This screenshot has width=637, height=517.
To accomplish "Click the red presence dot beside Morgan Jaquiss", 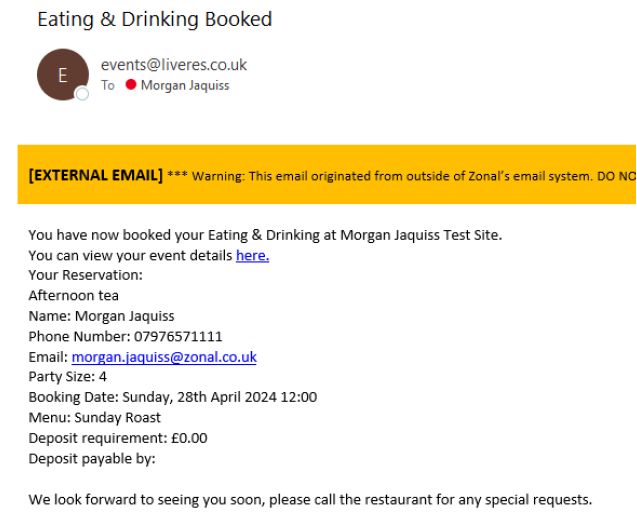I will (x=130, y=84).
